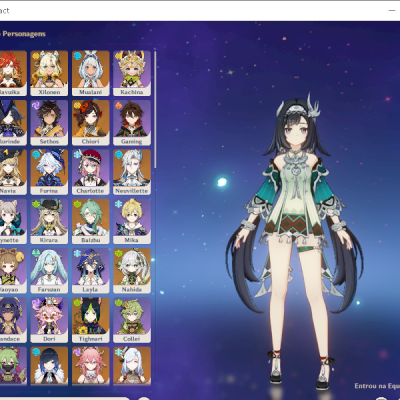Choose Baizhu from character list
This screenshot has height=400, width=400.
[x=90, y=221]
